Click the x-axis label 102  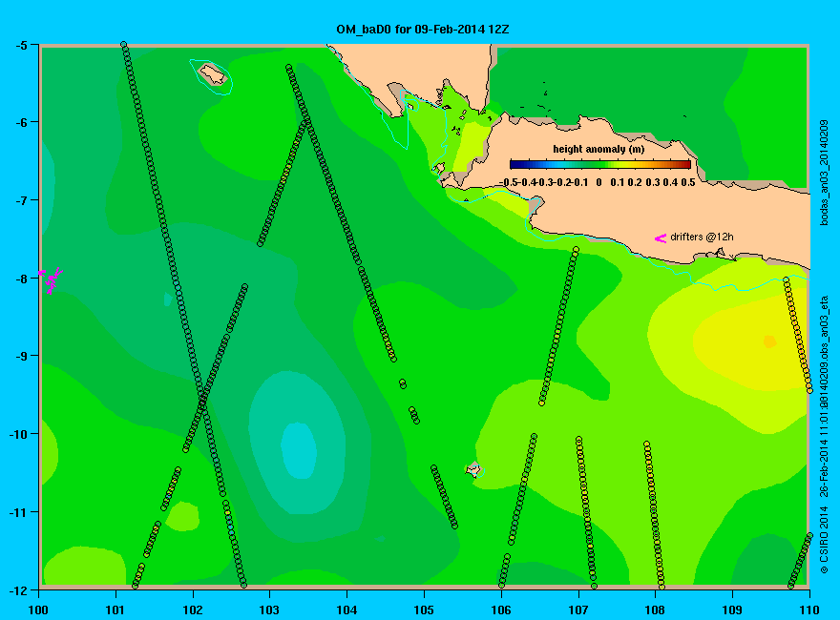[x=192, y=610]
